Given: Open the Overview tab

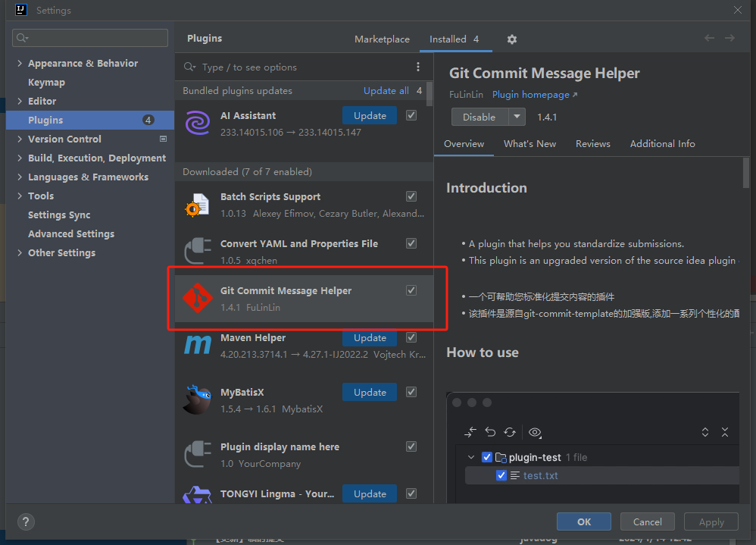Looking at the screenshot, I should [464, 144].
